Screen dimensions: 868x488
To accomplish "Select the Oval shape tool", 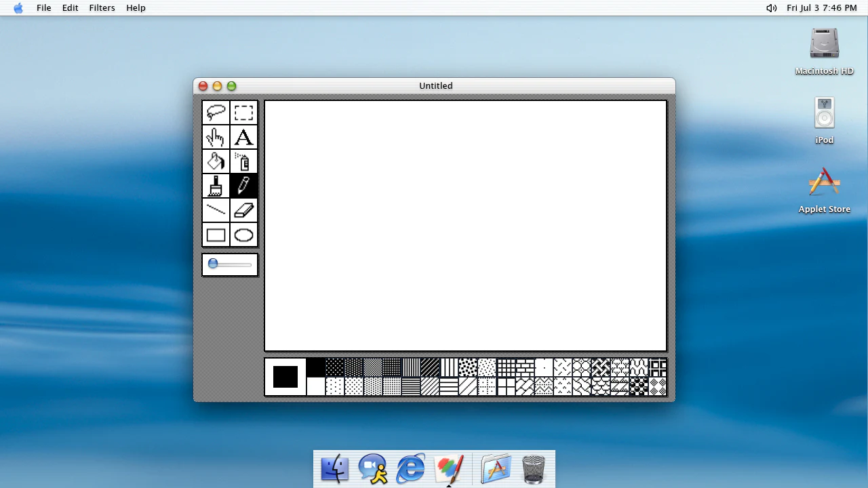I will click(244, 235).
